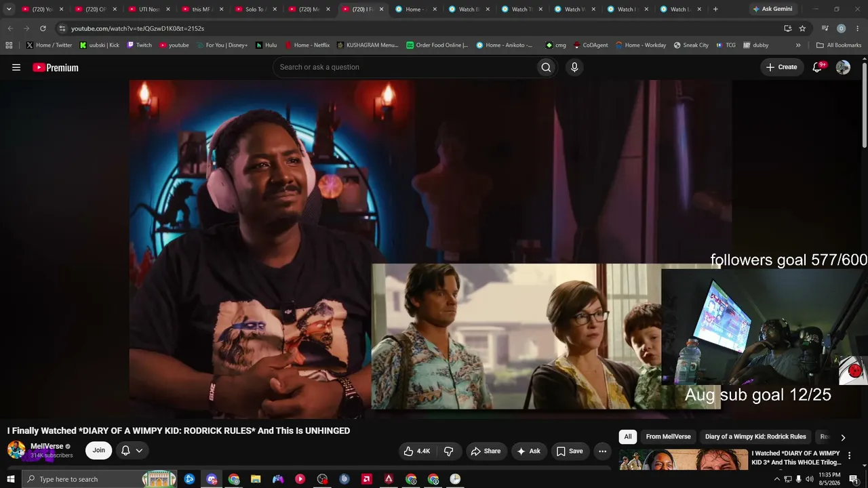Close the 'Solo To' browser tab
868x488 pixels.
pyautogui.click(x=275, y=9)
